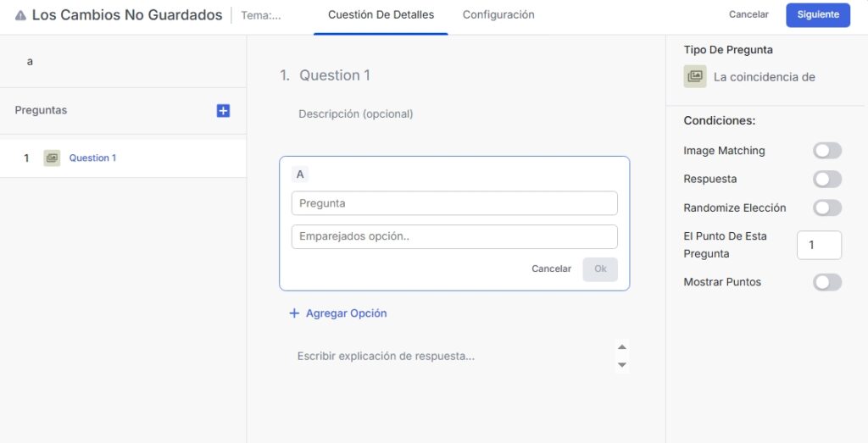Click the Los Cambios No Guardados title
This screenshot has width=868, height=443.
click(127, 15)
